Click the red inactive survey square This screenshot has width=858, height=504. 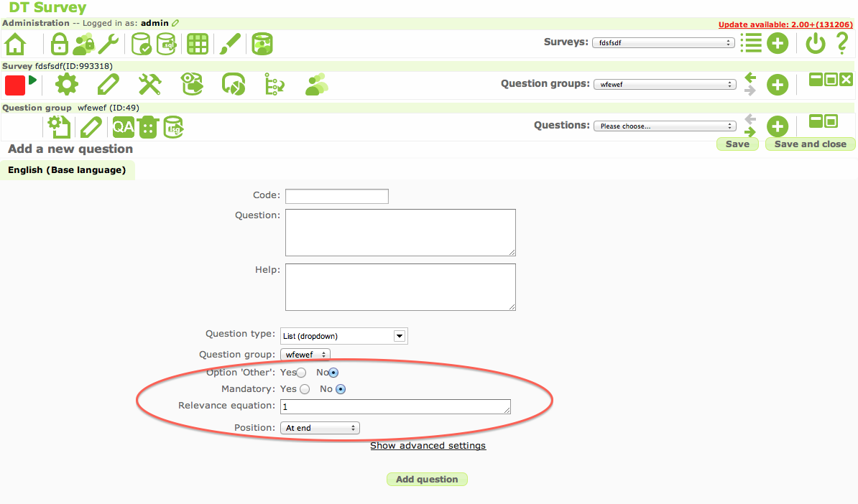pyautogui.click(x=15, y=85)
